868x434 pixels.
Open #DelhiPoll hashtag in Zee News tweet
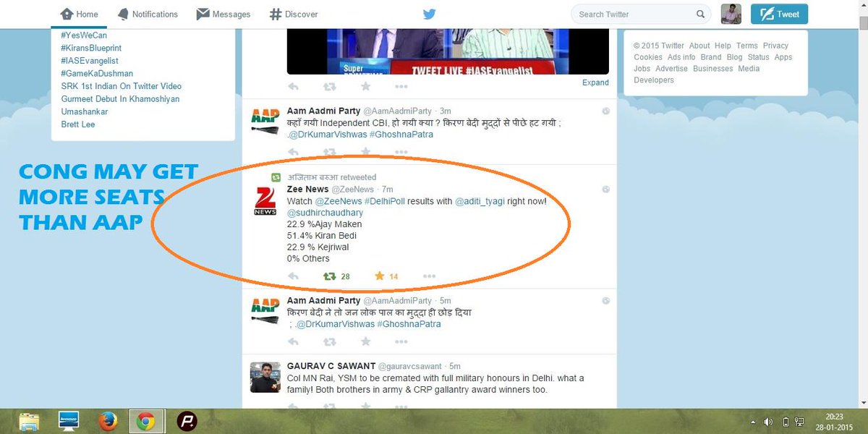384,201
